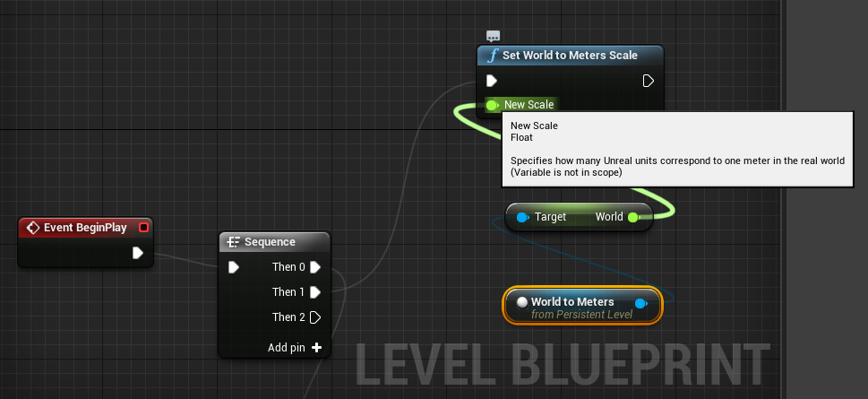Click the function icon on Set World to Meters Scale
This screenshot has width=868, height=399.
pos(492,56)
